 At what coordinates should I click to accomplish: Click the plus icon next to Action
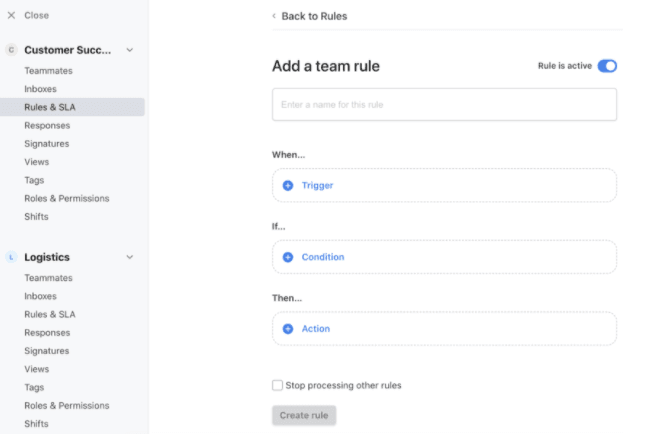tap(288, 329)
